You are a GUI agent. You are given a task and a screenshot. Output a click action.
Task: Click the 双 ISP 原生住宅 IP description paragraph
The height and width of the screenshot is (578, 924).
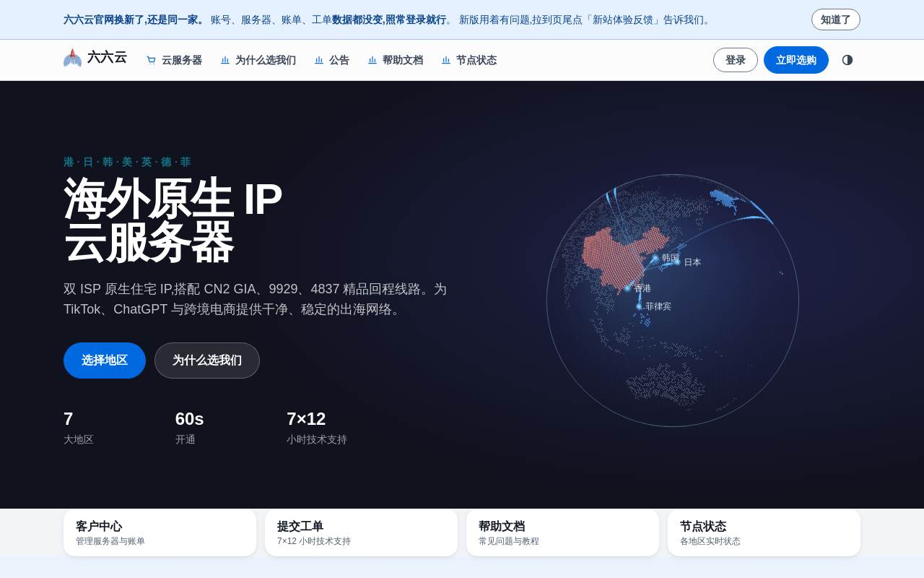(x=256, y=299)
